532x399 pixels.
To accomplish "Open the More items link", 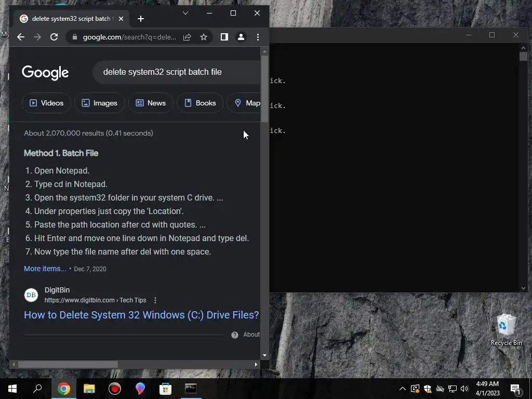I will pos(45,269).
